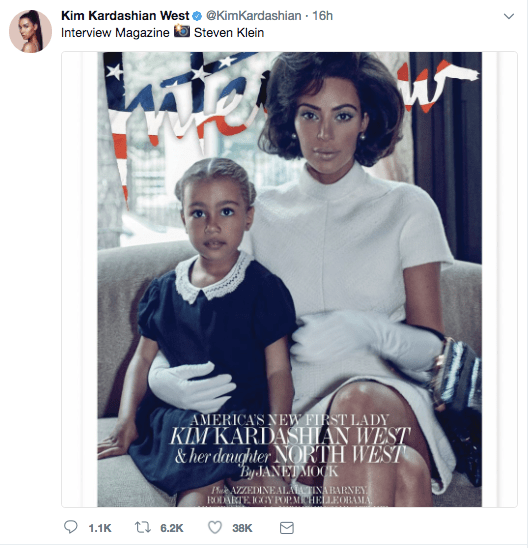Viewport: 528px width, 548px height.
Task: Open the magazine cover photo
Action: click(x=289, y=279)
